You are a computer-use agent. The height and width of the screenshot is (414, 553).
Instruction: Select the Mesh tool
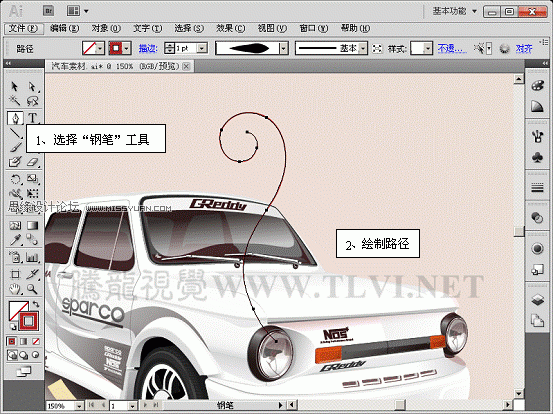[x=14, y=225]
